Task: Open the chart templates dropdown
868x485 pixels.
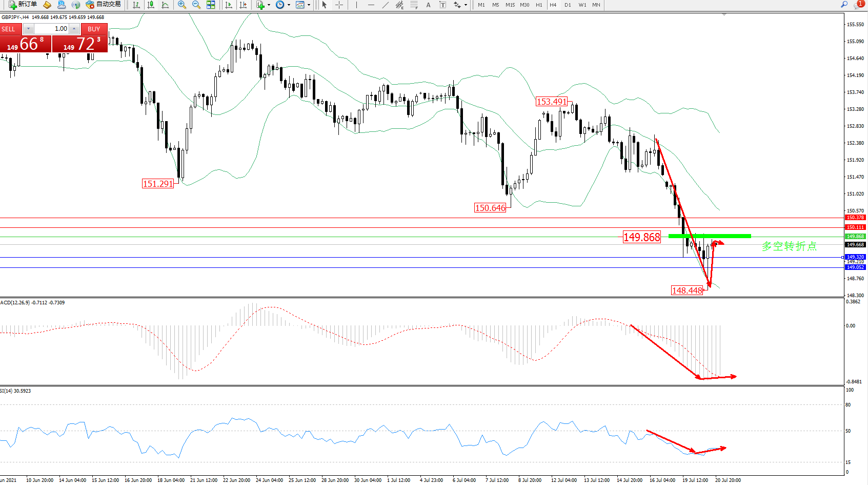Action: point(309,5)
